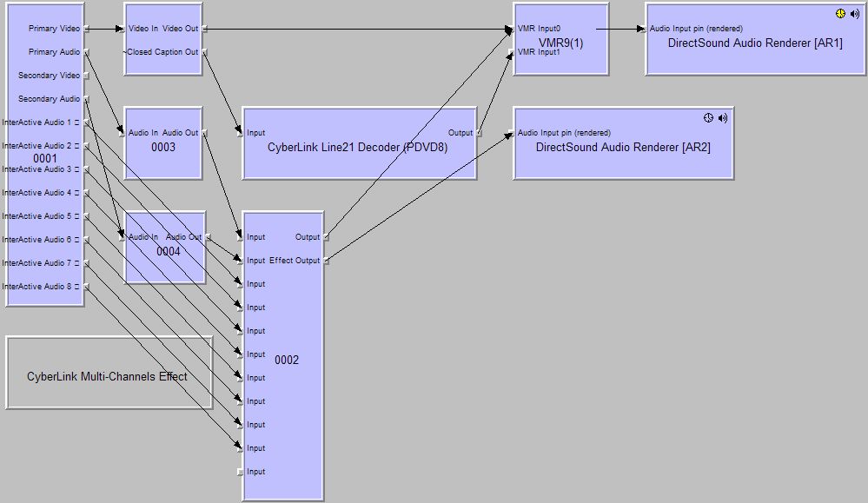The image size is (868, 503).
Task: Click Audio Out pin on filter 0004
Action: pos(208,237)
